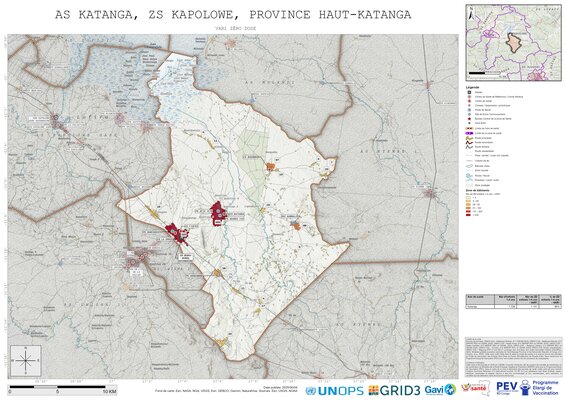566x400 pixels.
Task: Click the yellow main road legend symbol
Action: [469, 138]
